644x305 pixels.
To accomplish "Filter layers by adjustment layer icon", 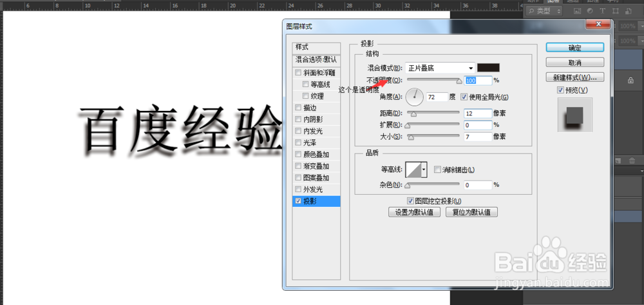I will point(590,11).
